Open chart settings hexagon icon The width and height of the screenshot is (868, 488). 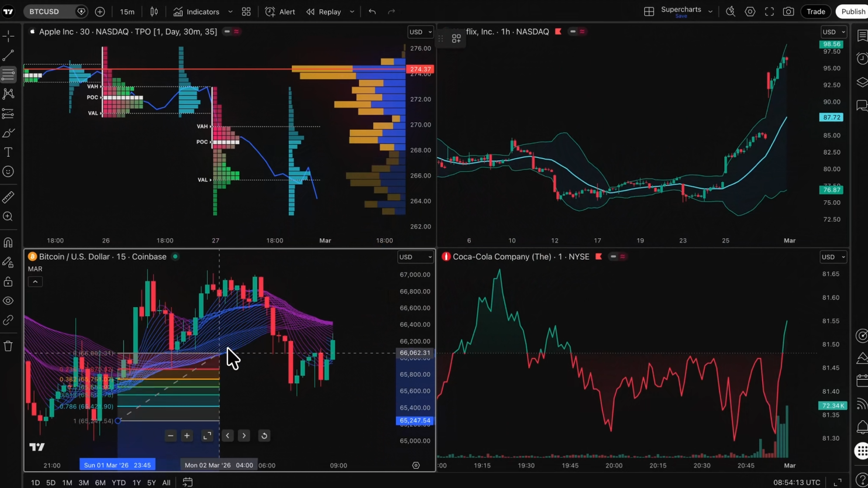click(x=750, y=12)
